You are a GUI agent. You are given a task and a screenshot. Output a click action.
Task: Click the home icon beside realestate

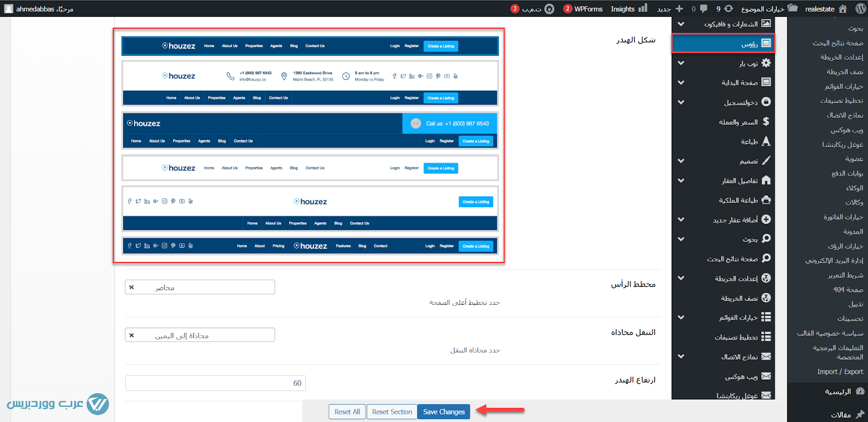point(843,9)
